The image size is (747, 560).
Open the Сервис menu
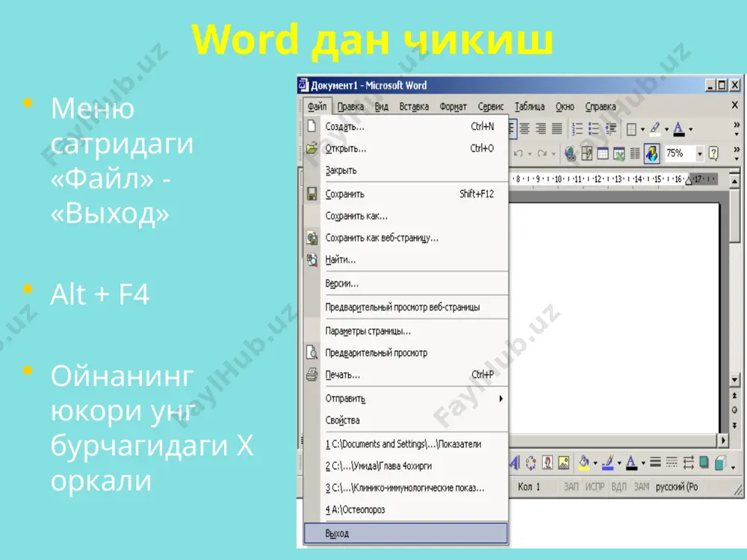491,107
